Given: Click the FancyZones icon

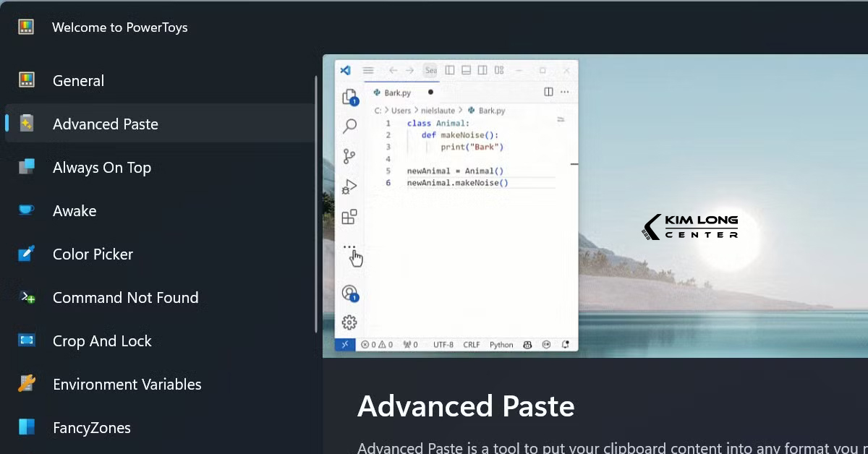Looking at the screenshot, I should pyautogui.click(x=27, y=427).
